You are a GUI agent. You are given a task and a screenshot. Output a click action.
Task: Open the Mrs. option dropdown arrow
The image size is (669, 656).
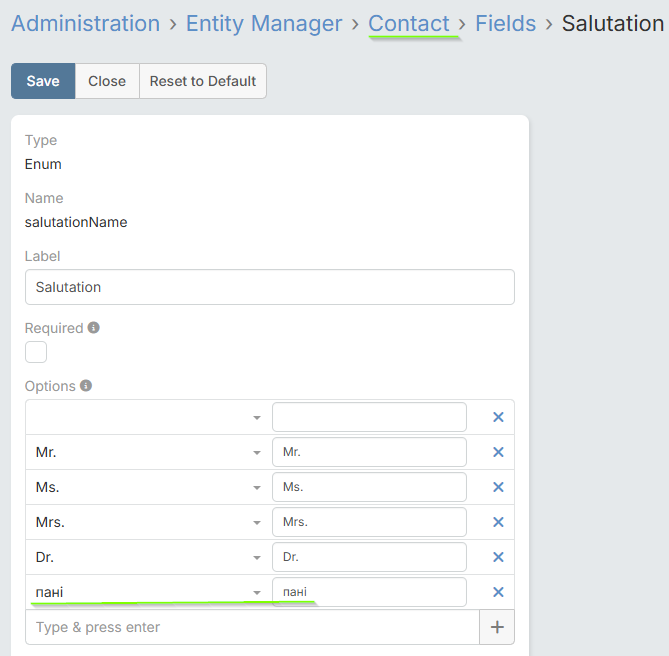[256, 522]
